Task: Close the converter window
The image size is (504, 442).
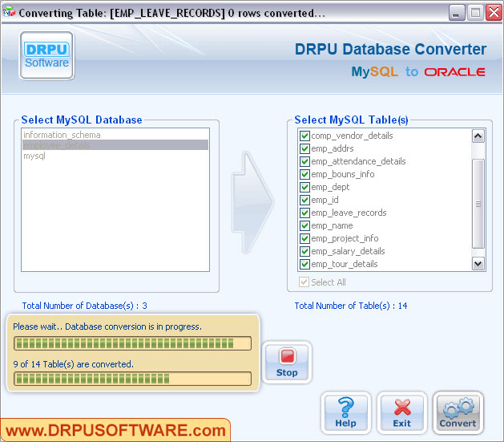Action: (x=494, y=13)
